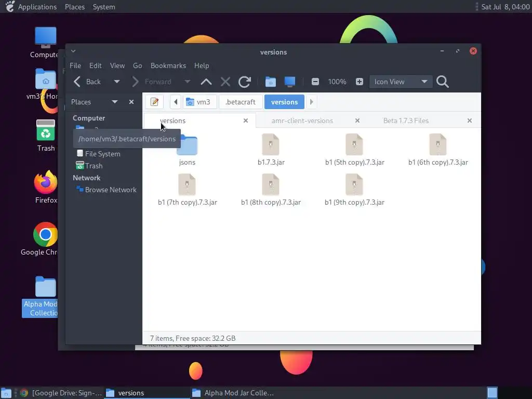
Task: Open the Computer toolbar icon
Action: tap(290, 82)
